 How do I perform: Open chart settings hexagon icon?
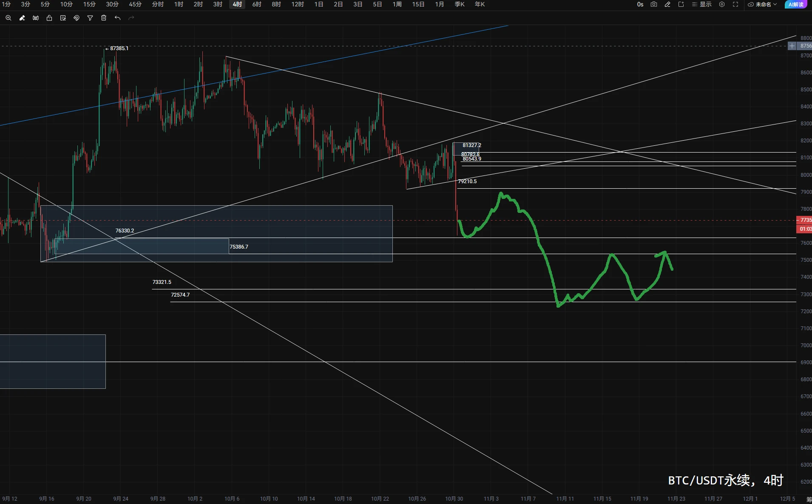[722, 4]
